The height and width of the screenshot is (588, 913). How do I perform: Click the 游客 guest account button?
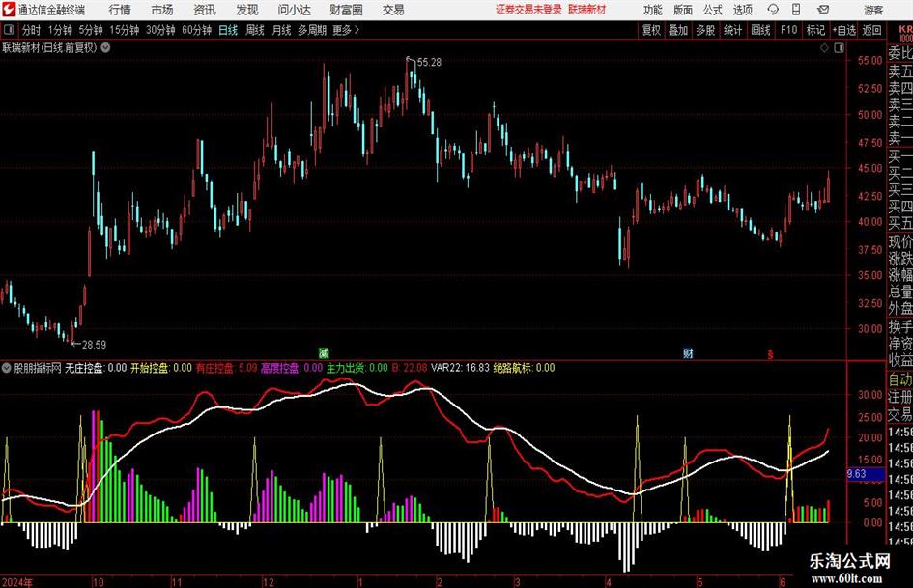tap(873, 10)
